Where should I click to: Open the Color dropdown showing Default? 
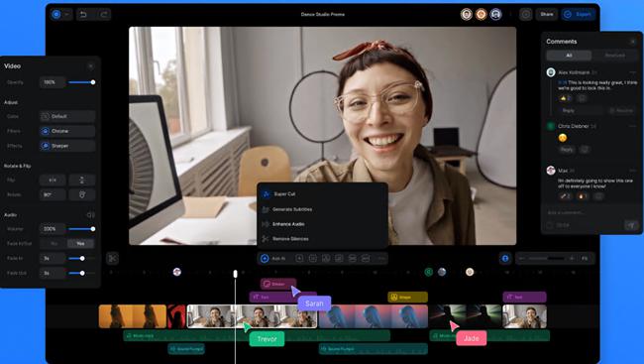pyautogui.click(x=67, y=116)
